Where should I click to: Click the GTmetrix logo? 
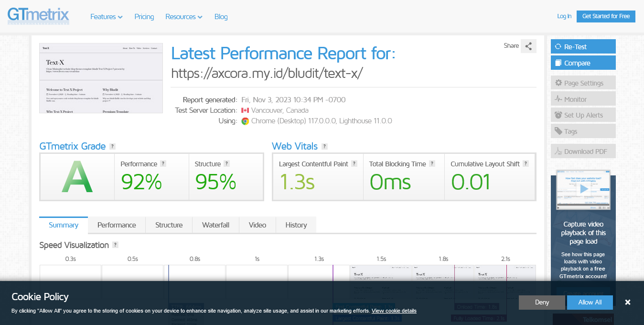(x=38, y=16)
